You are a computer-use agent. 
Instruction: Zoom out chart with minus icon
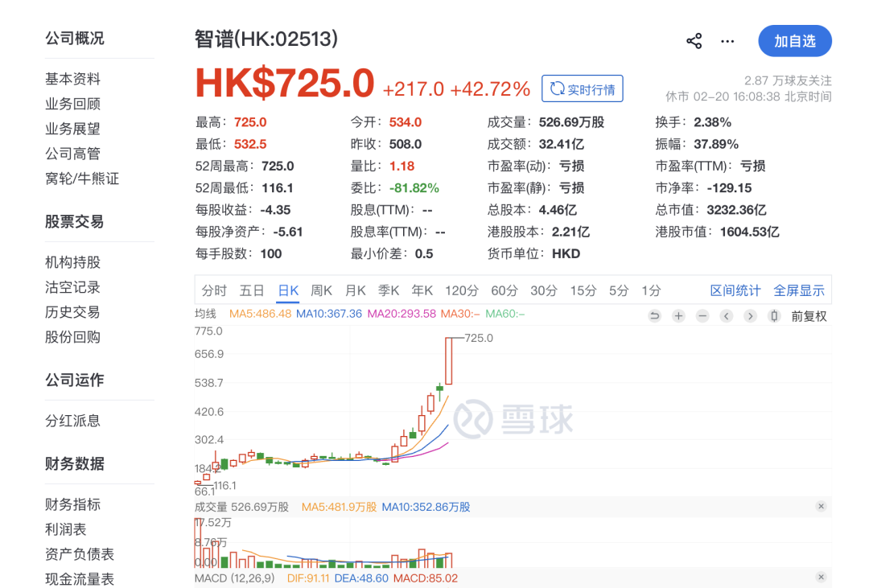[702, 316]
